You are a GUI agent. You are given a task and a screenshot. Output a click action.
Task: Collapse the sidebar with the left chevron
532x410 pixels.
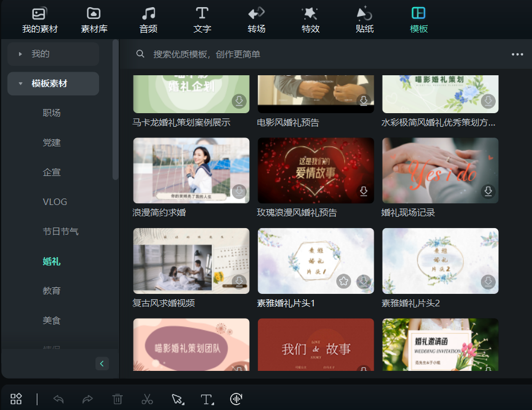pyautogui.click(x=101, y=363)
